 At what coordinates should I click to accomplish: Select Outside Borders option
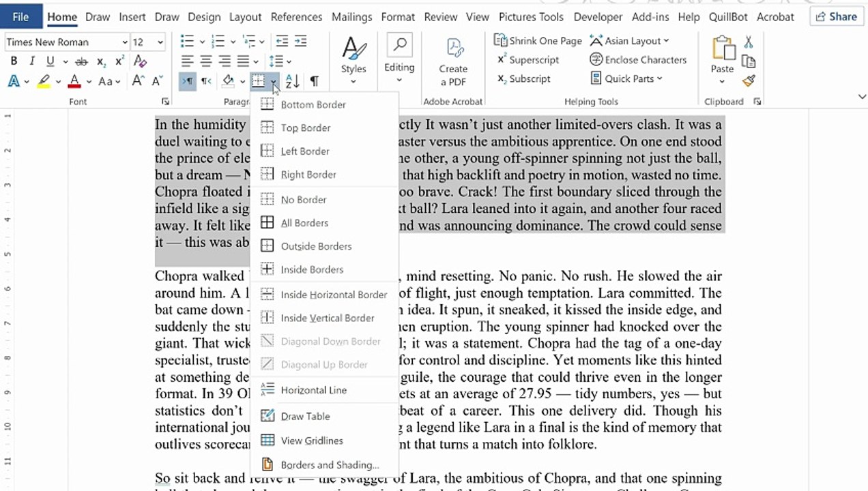pos(324,246)
